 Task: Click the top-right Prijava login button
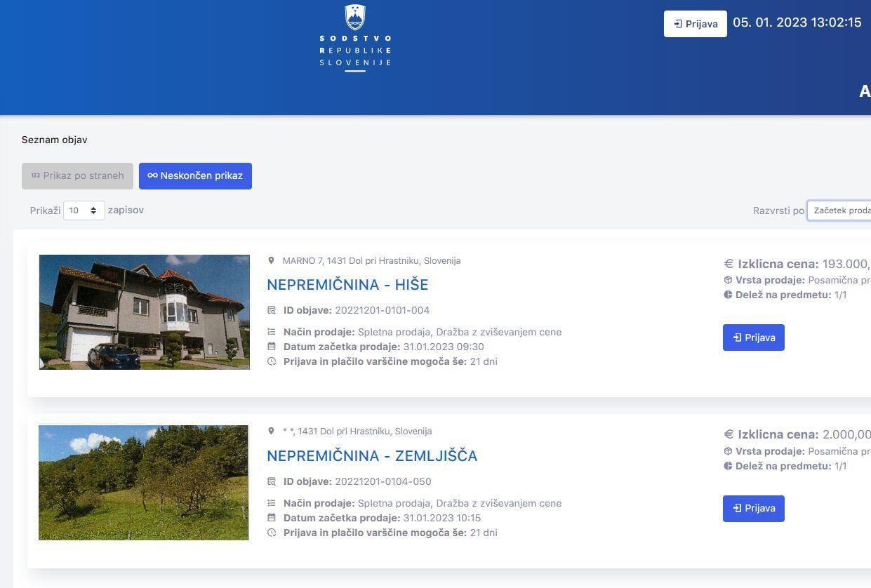click(694, 23)
